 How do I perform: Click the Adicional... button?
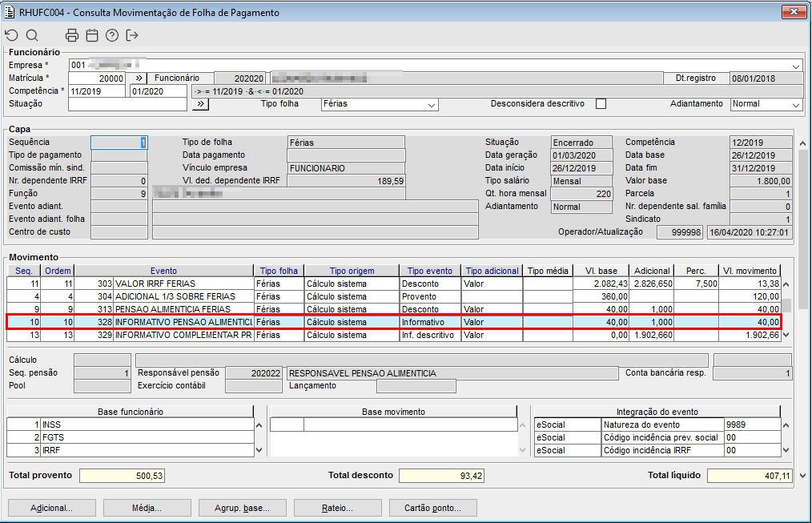pyautogui.click(x=51, y=508)
